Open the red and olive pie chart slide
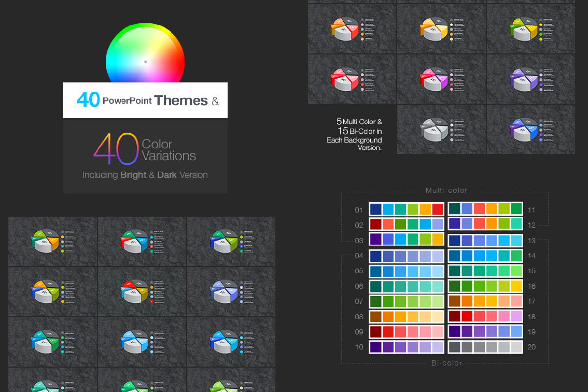Image resolution: width=588 pixels, height=392 pixels. click(142, 292)
